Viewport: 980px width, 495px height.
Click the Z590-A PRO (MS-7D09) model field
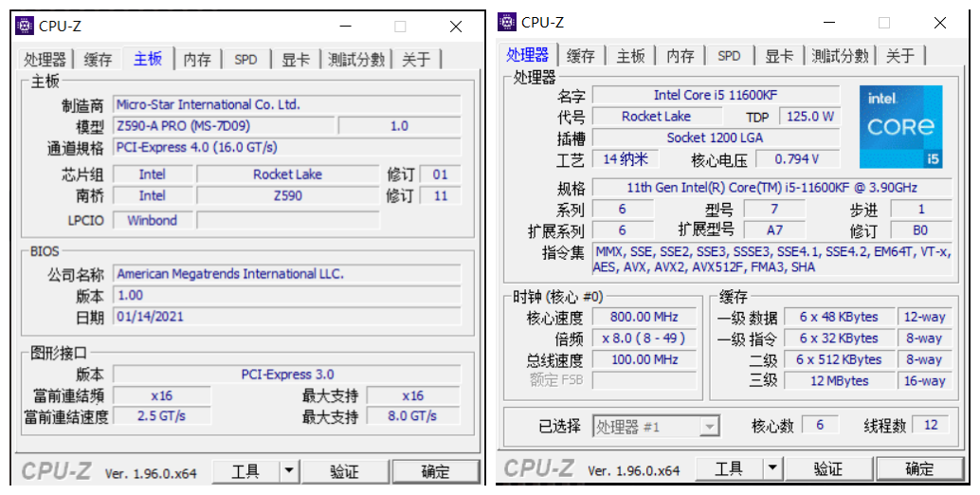(224, 125)
